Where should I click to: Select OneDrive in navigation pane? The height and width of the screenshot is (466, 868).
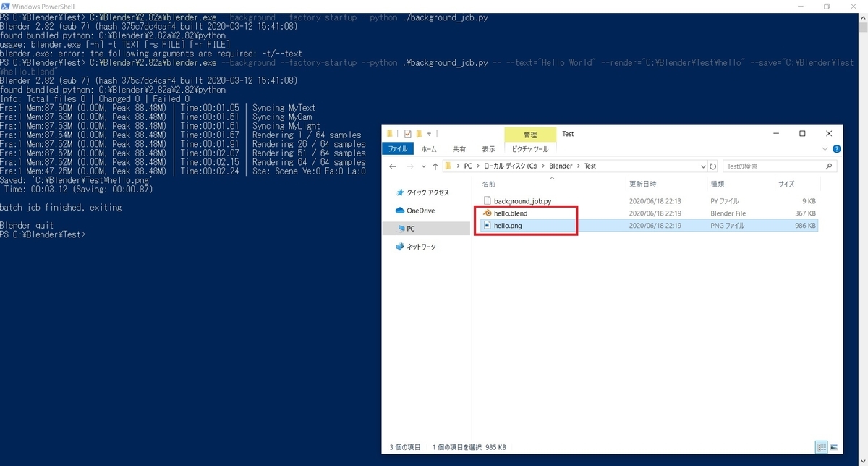(421, 211)
